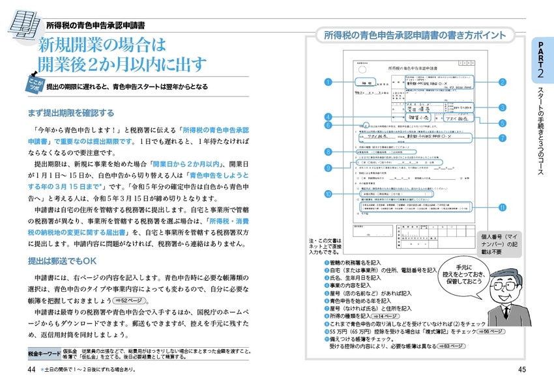Click callout circle 8 beside the form diagram
The height and width of the screenshot is (392, 554).
pyautogui.click(x=328, y=152)
